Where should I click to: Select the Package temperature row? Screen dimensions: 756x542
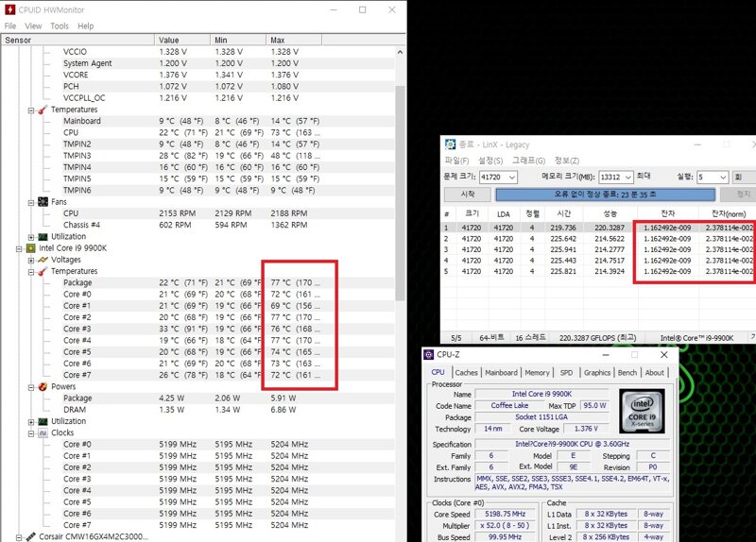coord(198,283)
